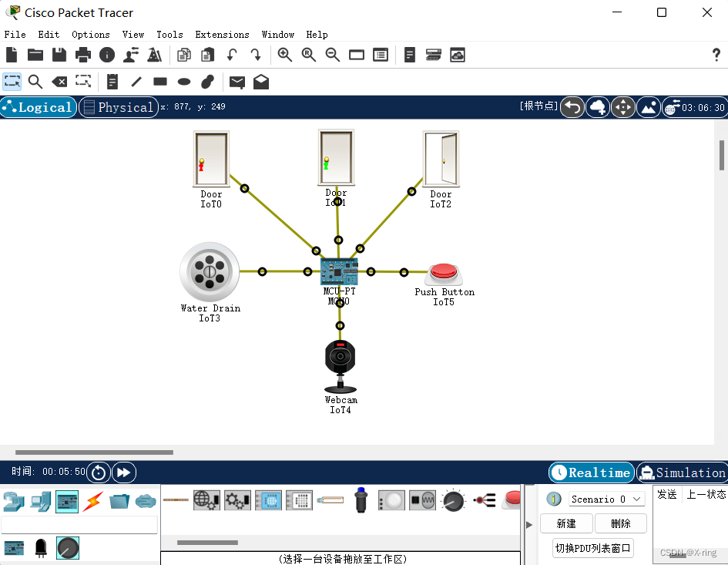This screenshot has height=565, width=728.
Task: Select the ellipse drawing tool
Action: [183, 82]
